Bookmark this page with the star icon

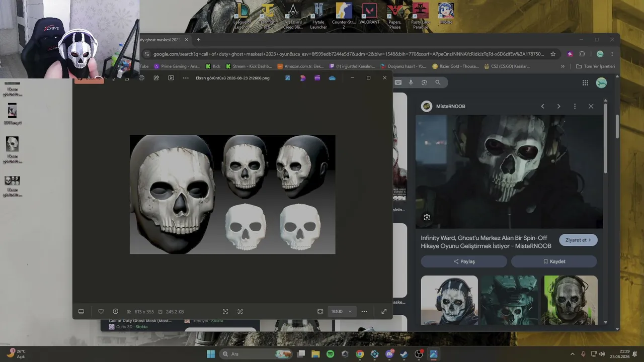coord(553,54)
